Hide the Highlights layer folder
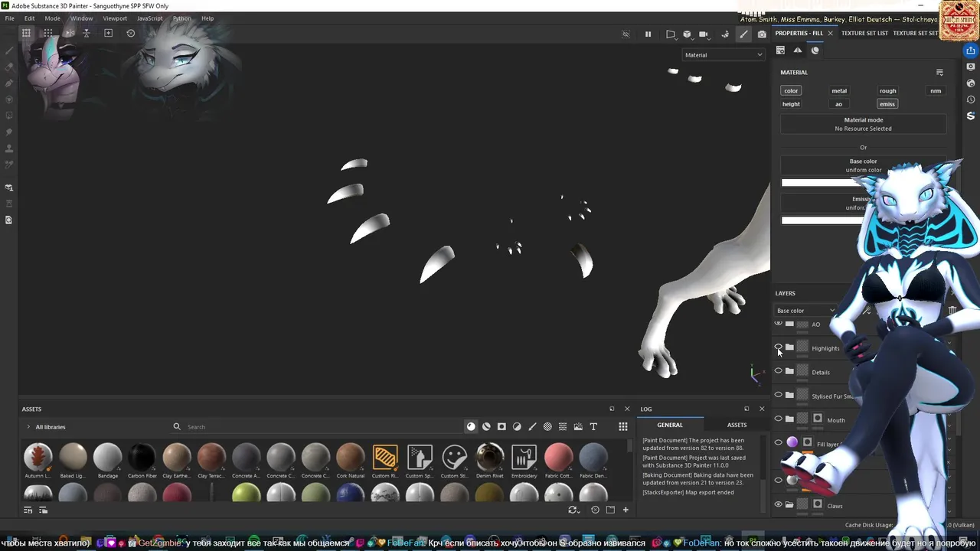 [779, 347]
